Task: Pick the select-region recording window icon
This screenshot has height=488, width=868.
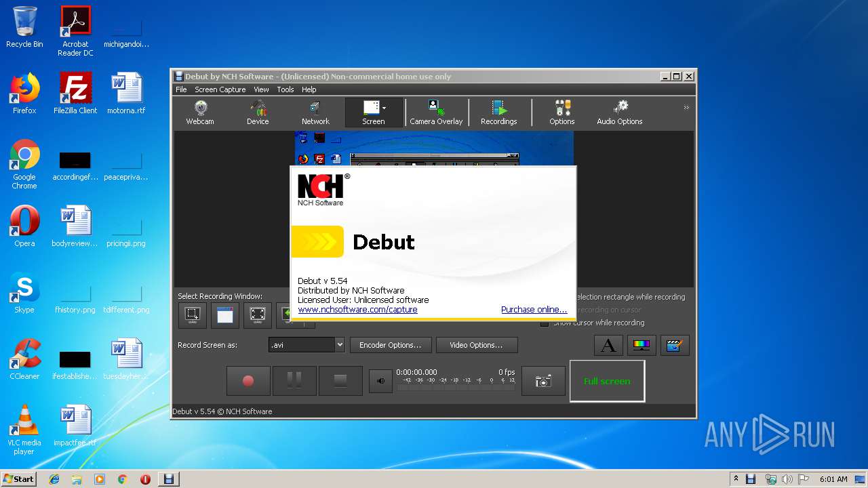Action: (193, 314)
